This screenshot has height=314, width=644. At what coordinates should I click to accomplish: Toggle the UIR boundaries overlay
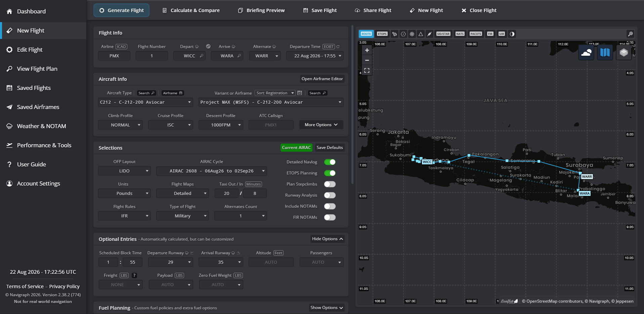pos(502,34)
